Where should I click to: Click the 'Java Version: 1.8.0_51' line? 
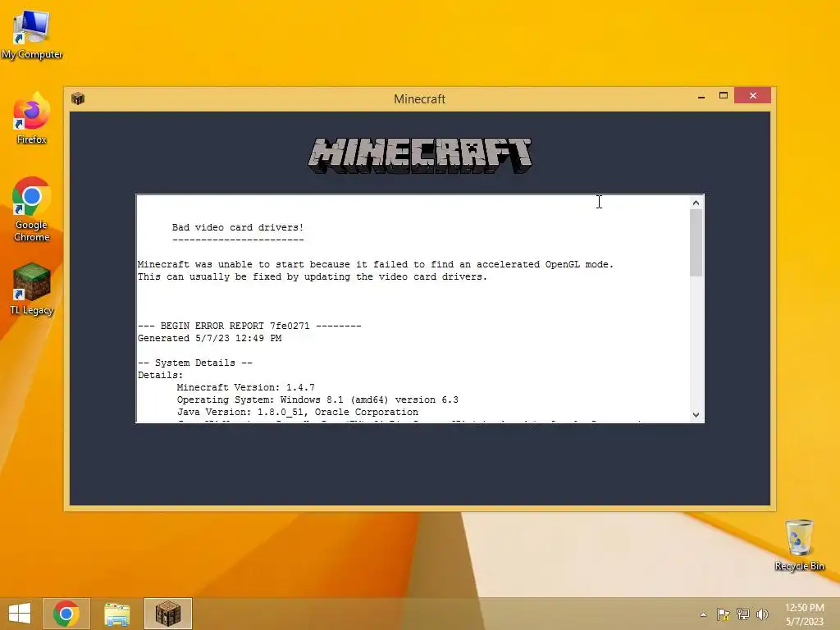tap(298, 412)
